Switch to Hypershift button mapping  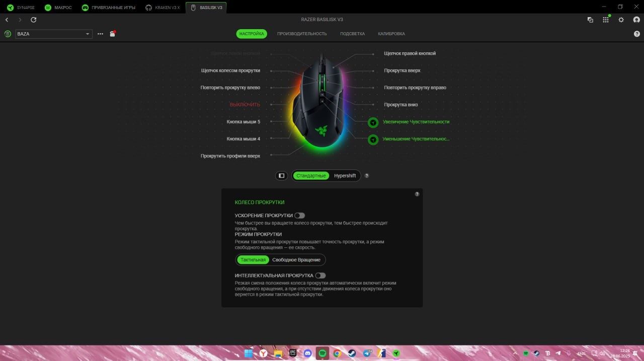pos(345,175)
